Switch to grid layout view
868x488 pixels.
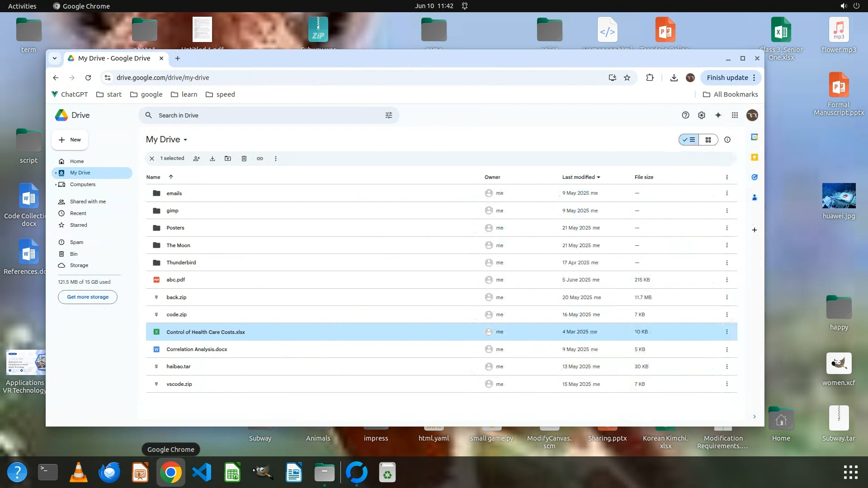[x=708, y=140]
